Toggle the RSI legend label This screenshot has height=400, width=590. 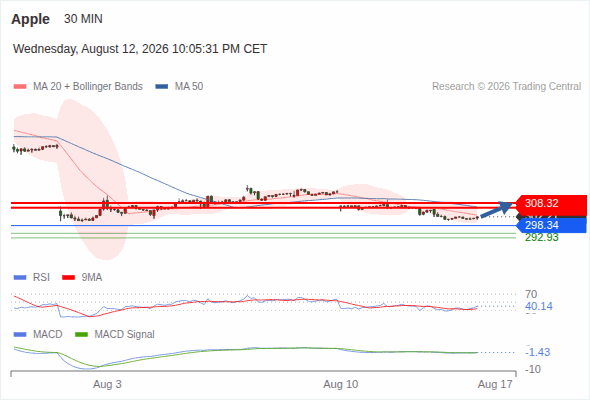[x=41, y=277]
